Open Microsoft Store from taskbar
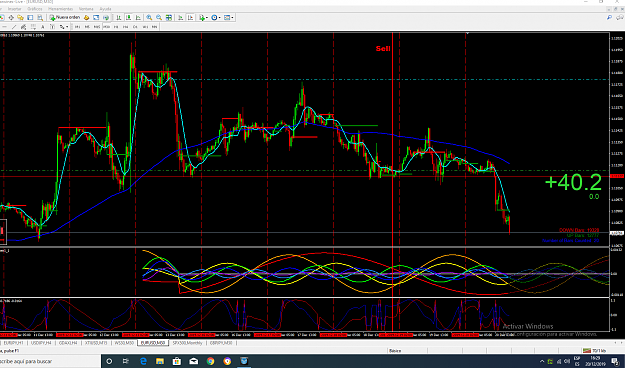This screenshot has width=625, height=368. pyautogui.click(x=177, y=361)
